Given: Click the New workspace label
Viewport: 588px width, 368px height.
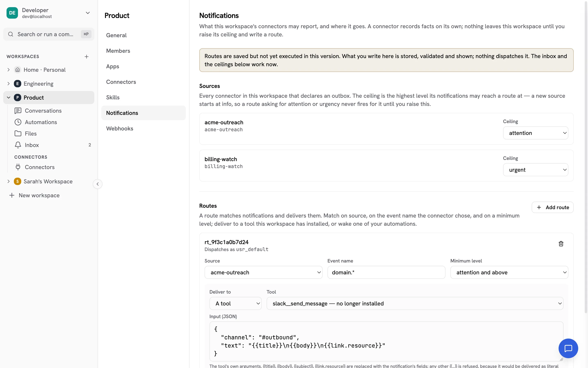Looking at the screenshot, I should (39, 195).
